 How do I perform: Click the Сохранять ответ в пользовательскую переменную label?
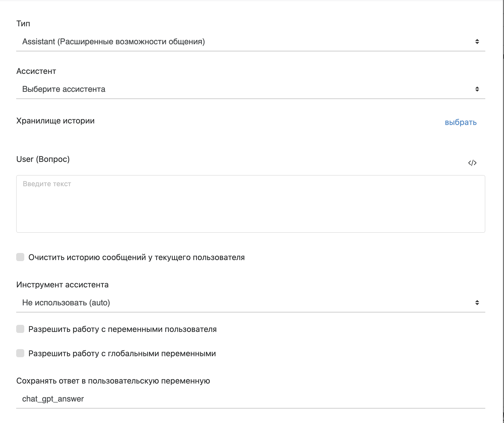tap(113, 381)
